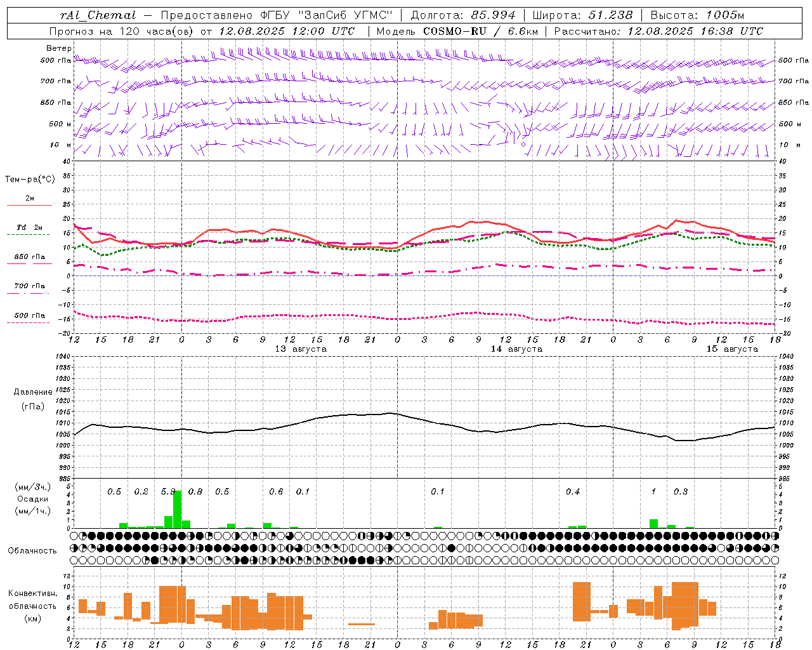Viewport: 812px width, 650px height.
Task: Click the 1040 value on left pressure axis
Action: coord(62,356)
